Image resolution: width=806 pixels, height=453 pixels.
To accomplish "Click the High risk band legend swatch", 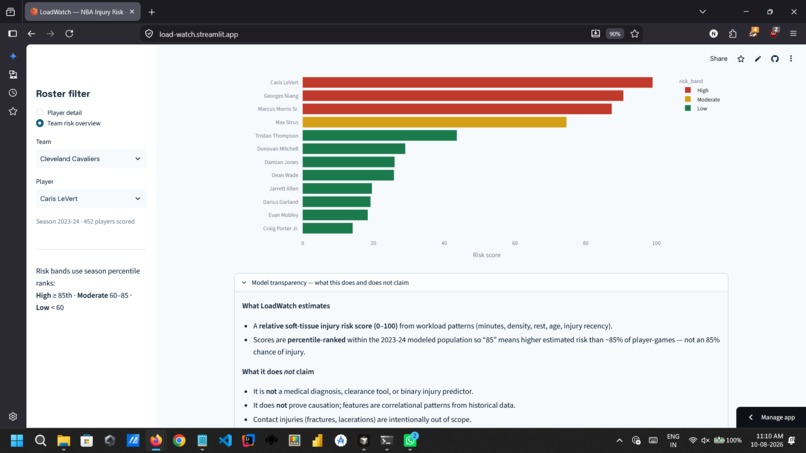I will (688, 90).
